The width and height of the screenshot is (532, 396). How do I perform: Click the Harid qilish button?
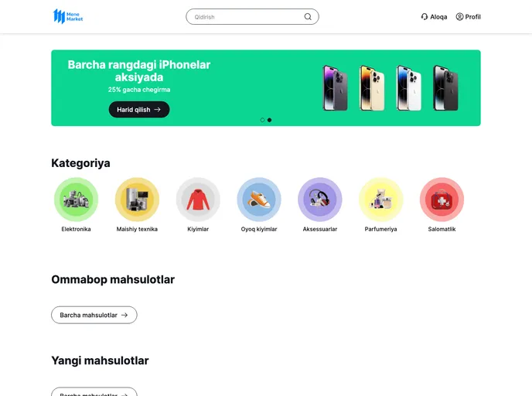coord(139,110)
